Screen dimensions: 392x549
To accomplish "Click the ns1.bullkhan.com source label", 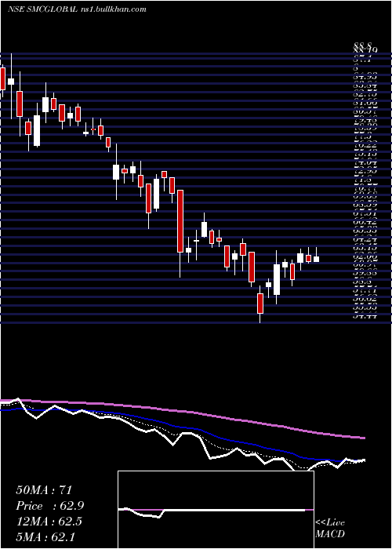I will click(113, 9).
